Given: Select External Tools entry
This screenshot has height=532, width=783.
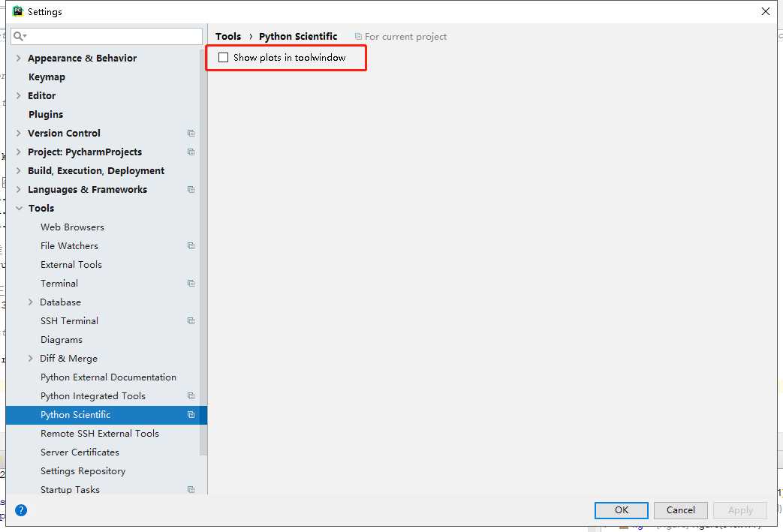Looking at the screenshot, I should (71, 265).
